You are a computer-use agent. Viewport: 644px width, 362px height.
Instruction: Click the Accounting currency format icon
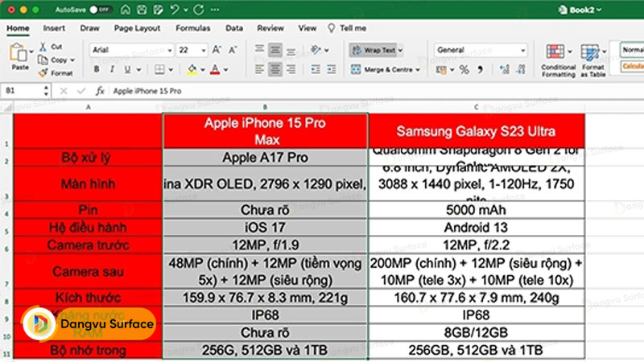441,70
